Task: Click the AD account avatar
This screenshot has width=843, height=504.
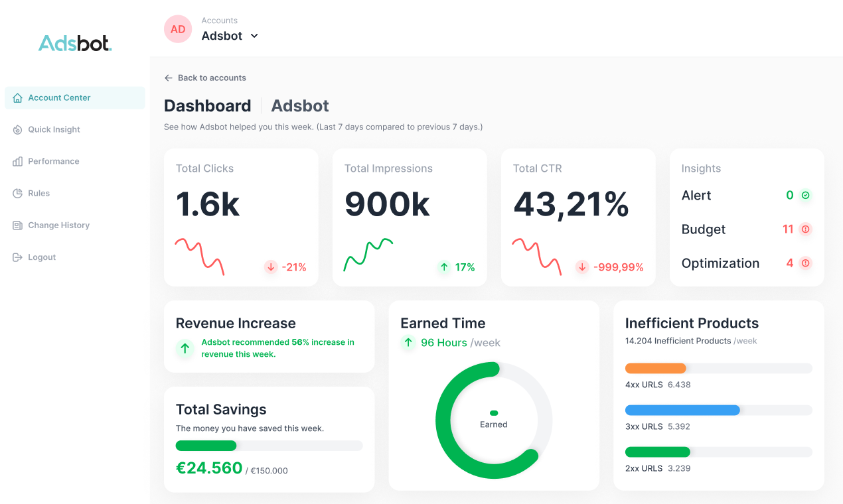Action: 178,29
